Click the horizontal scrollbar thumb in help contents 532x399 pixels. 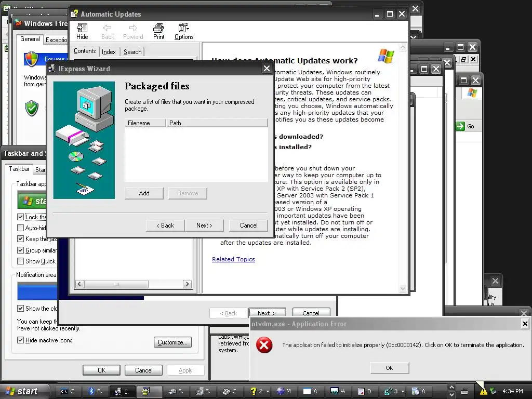coord(116,284)
